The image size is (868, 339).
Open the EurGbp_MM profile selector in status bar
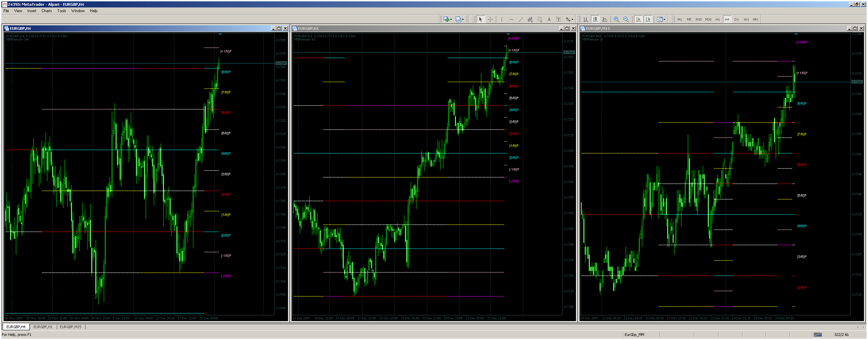[x=634, y=335]
